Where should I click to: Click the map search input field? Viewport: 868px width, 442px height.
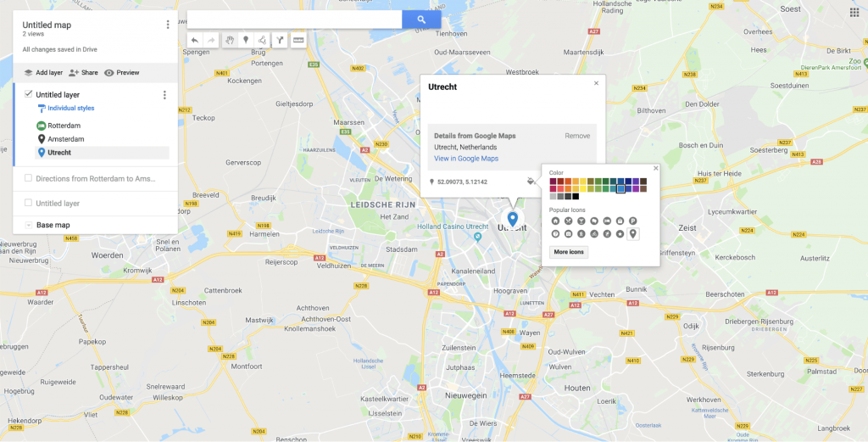pos(294,20)
